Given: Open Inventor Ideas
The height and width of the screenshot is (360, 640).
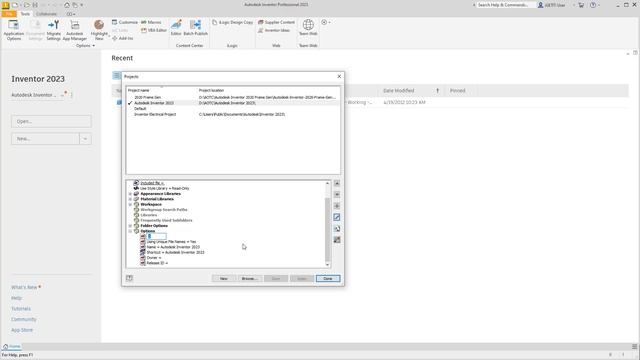Looking at the screenshot, I should tap(273, 30).
